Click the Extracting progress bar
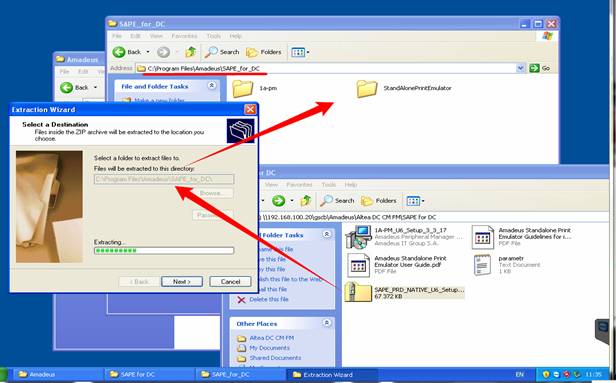Screen dimensions: 616x383 tap(164, 251)
